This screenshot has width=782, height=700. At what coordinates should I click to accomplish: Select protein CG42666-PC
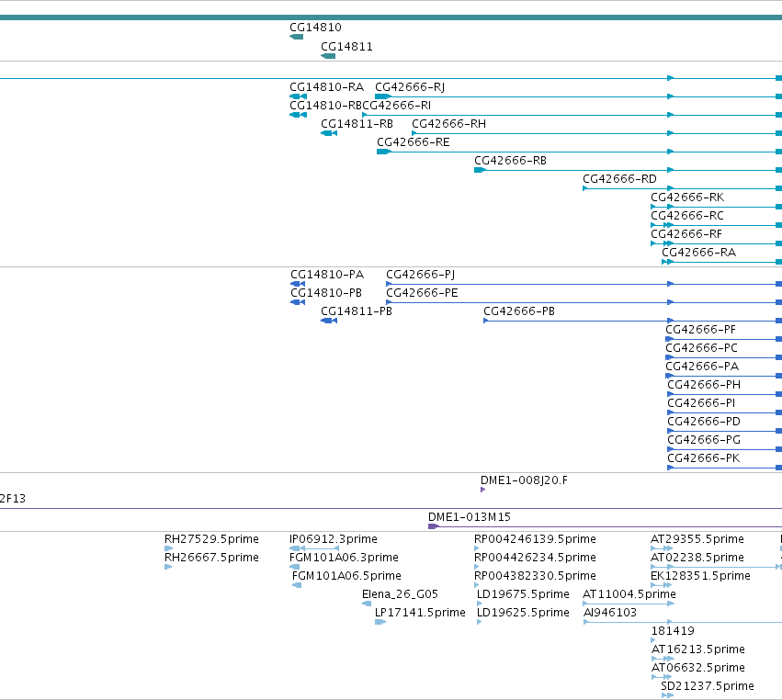[701, 348]
